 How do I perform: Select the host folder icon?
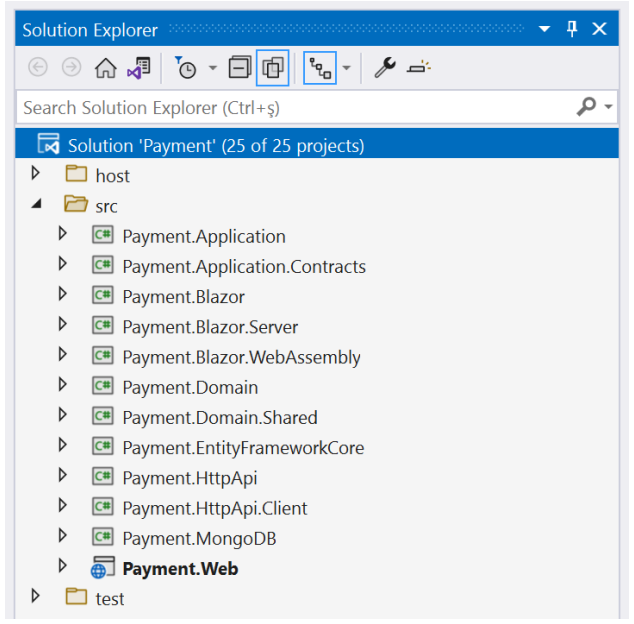pyautogui.click(x=76, y=174)
